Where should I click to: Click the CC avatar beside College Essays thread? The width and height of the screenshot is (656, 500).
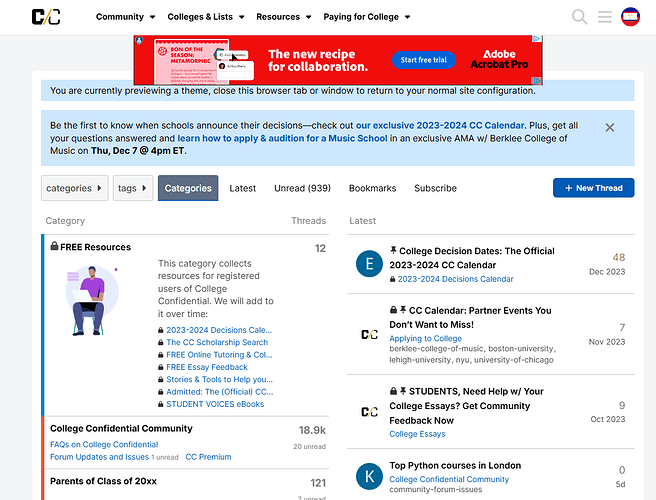[369, 412]
